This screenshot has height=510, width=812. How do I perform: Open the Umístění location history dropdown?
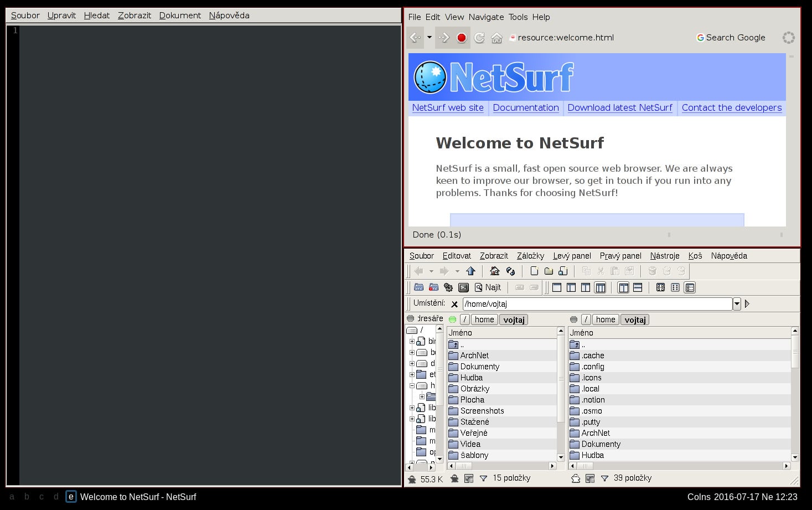737,303
